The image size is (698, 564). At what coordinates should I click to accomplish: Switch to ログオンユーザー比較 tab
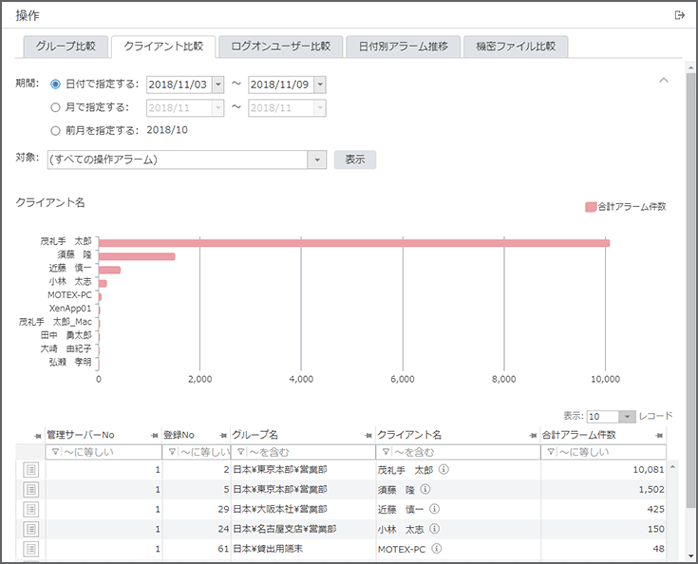pos(281,46)
